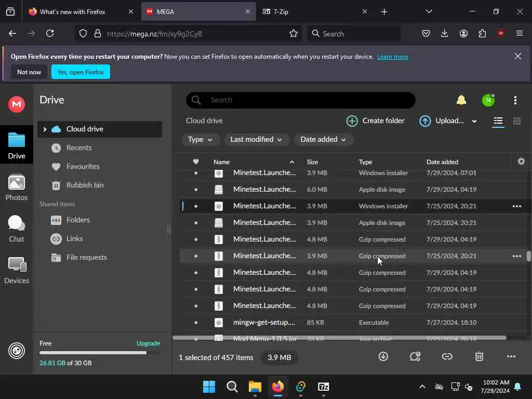Switch to list view
Viewport: 532px width, 399px height.
[x=498, y=121]
